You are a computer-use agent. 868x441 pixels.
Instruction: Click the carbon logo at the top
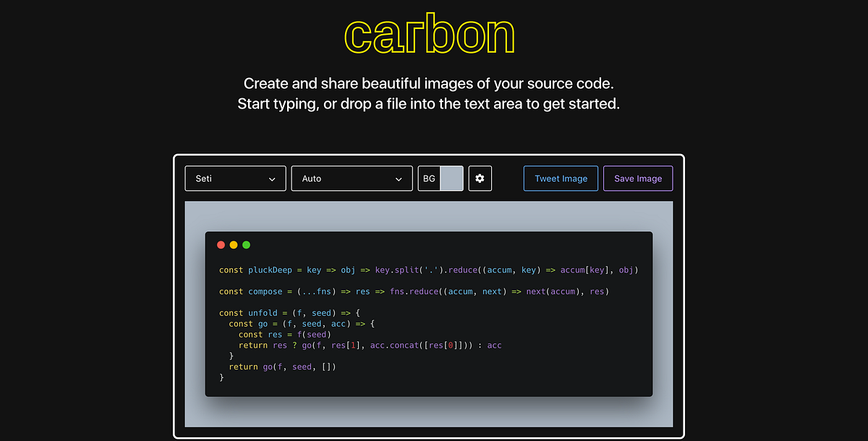click(x=430, y=33)
